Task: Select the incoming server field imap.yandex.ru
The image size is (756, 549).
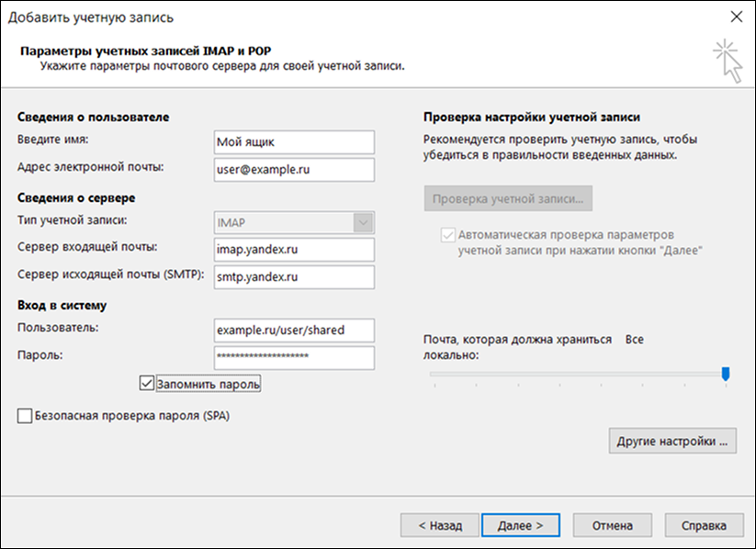Action: pos(293,250)
